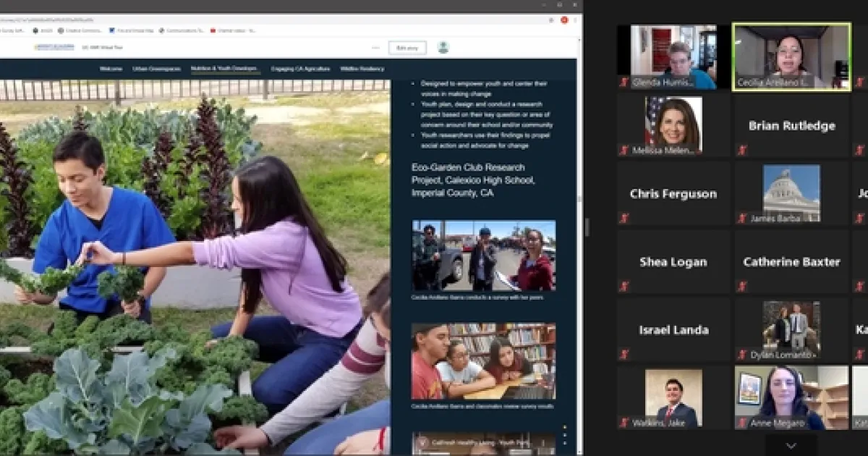Go to Engaging CA Agriculture section
Screen dimensions: 868x456
[300, 69]
